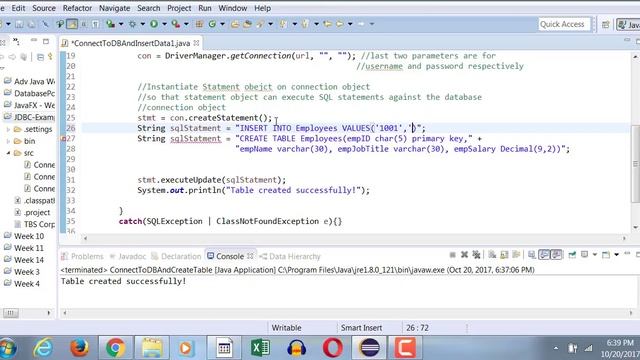Switch to the Data Hierarchy tab
This screenshot has height=360, width=640.
click(291, 256)
